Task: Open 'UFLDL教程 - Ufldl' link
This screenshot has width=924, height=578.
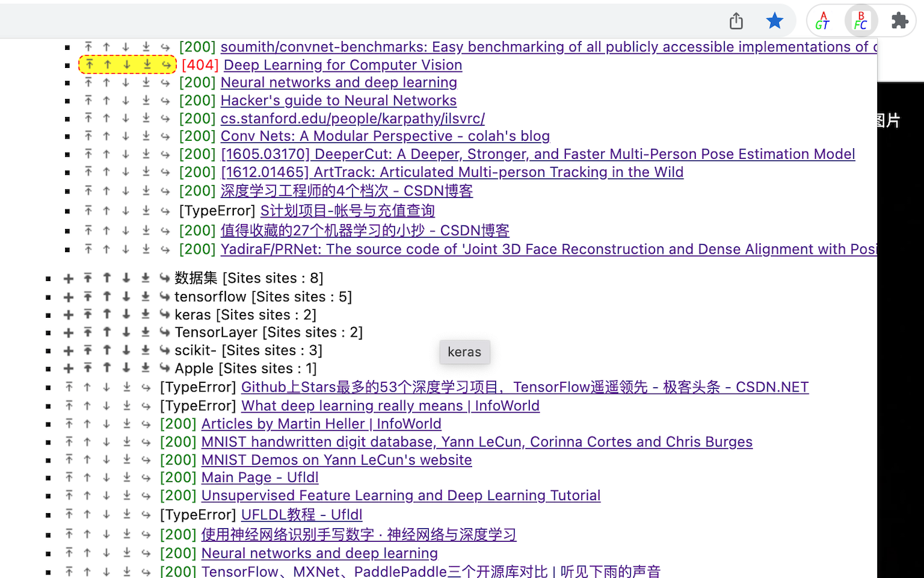Action: tap(302, 514)
